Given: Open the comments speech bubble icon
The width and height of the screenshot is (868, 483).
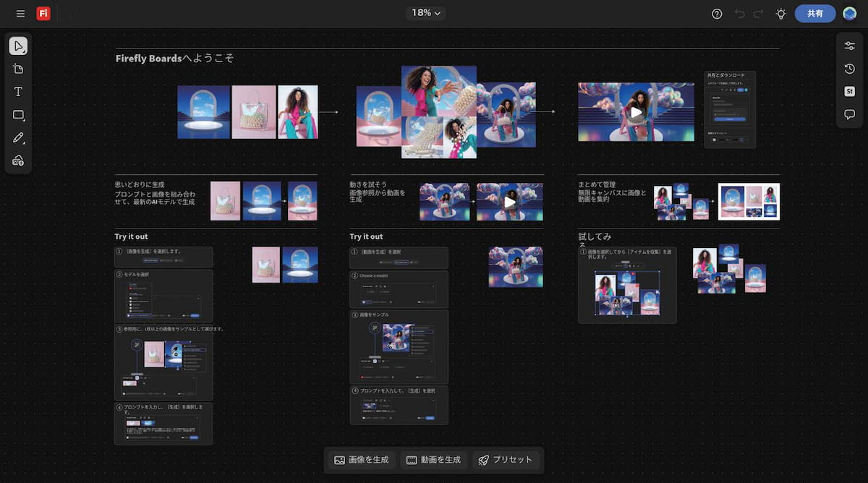Looking at the screenshot, I should 849,114.
